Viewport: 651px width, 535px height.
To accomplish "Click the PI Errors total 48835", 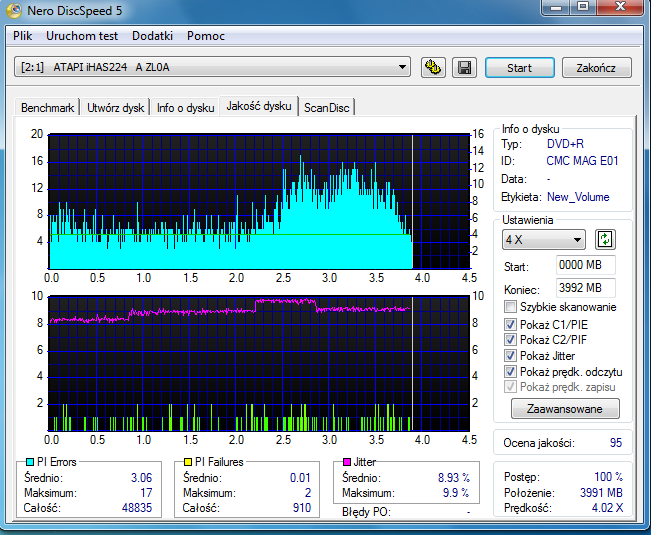I will [x=137, y=508].
